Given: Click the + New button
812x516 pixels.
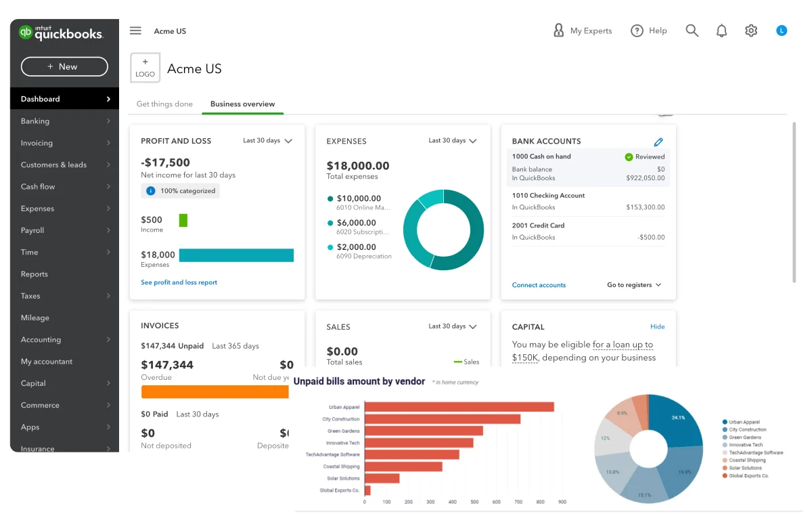Looking at the screenshot, I should 64,66.
